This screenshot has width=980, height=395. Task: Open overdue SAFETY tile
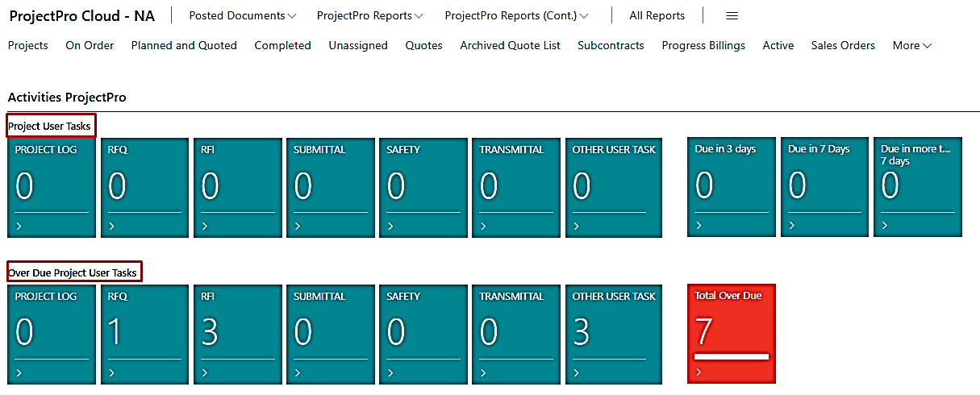click(423, 335)
